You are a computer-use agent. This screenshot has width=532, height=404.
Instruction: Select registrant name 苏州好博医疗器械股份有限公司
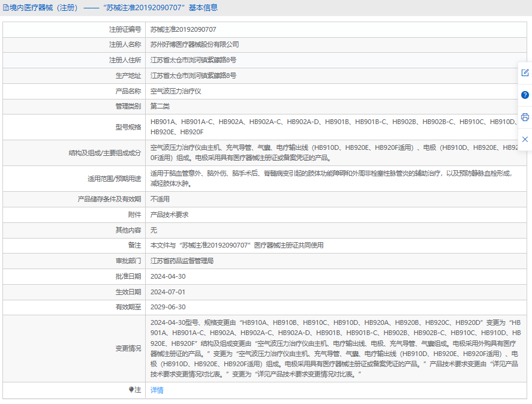(194, 44)
